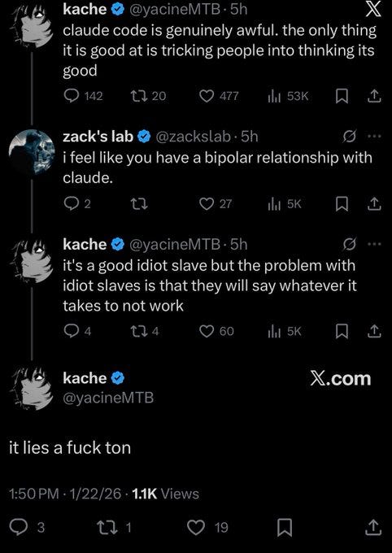View analytics showing 5K on zack's reply
Screen dimensions: 392x553
point(285,204)
